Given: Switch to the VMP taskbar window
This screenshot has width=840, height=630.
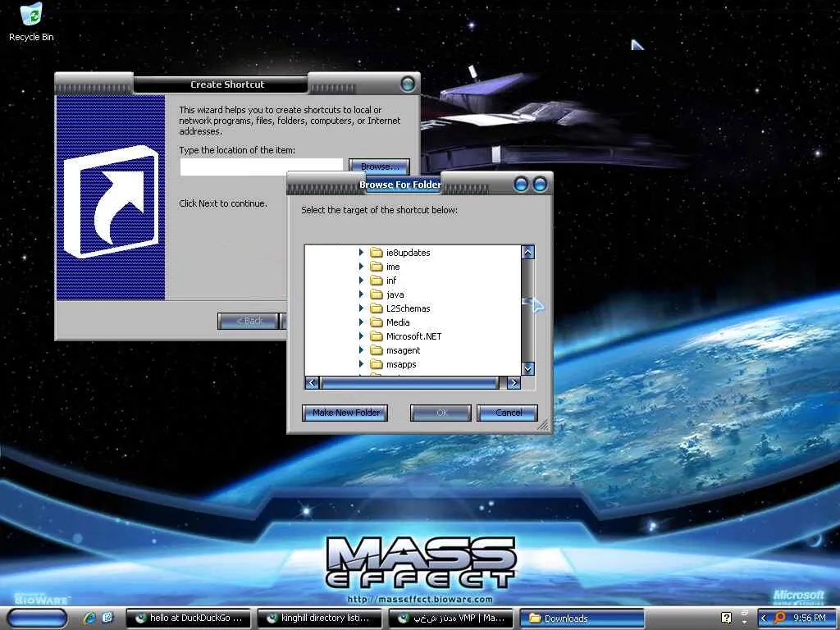Looking at the screenshot, I should click(x=450, y=619).
